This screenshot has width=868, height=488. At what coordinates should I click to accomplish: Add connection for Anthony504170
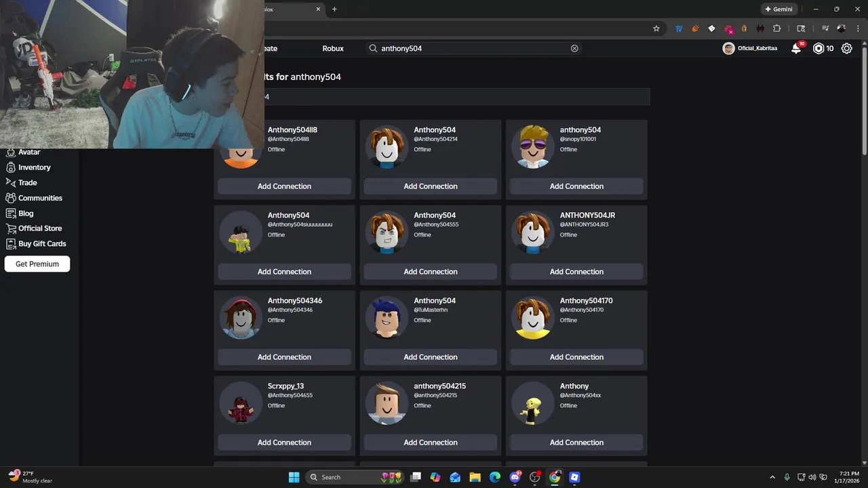[x=576, y=357]
